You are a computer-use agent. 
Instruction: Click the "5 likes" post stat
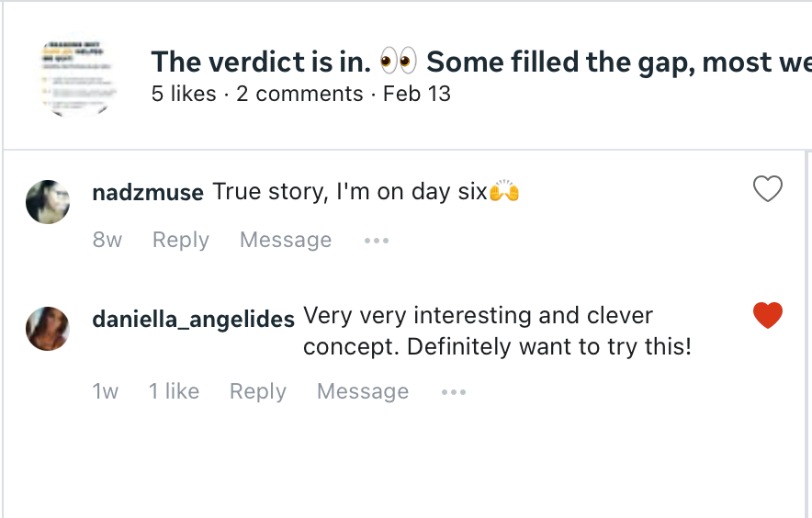click(x=184, y=94)
